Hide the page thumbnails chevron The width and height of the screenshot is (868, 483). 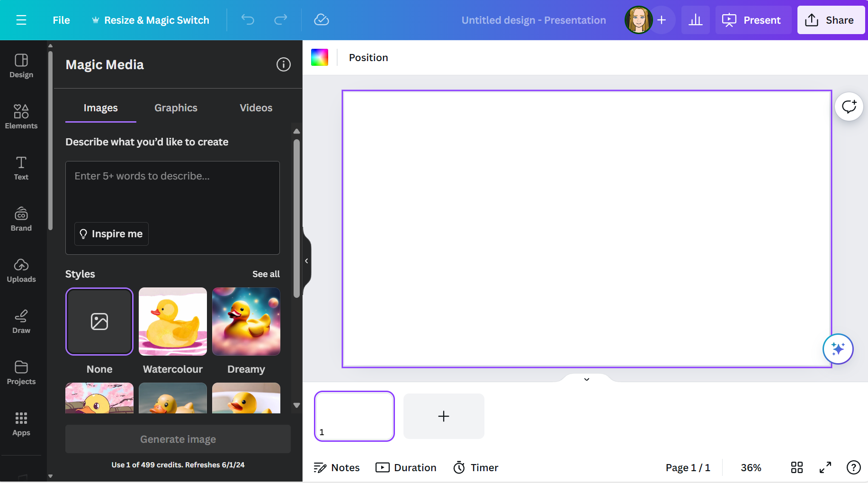[x=586, y=379]
